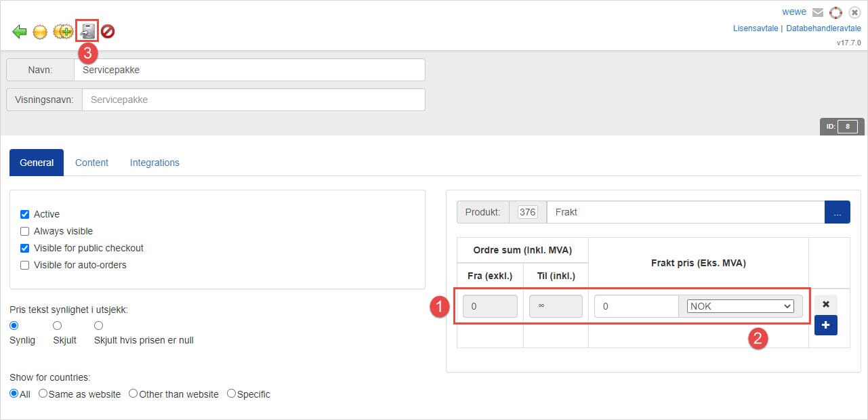Remove price row with the x icon
This screenshot has width=868, height=420.
(825, 304)
